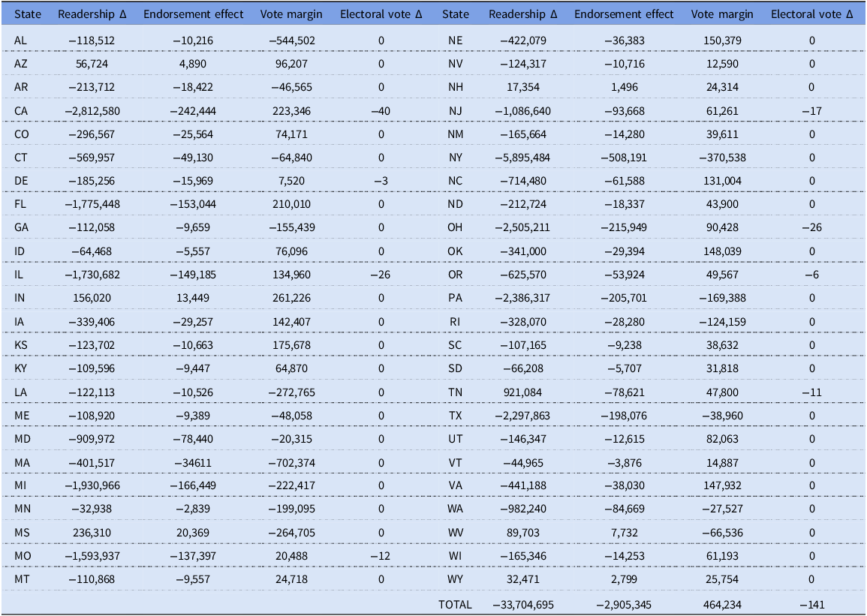Select the right Vote margin column header
Image resolution: width=867 pixels, height=616 pixels.
coord(721,14)
